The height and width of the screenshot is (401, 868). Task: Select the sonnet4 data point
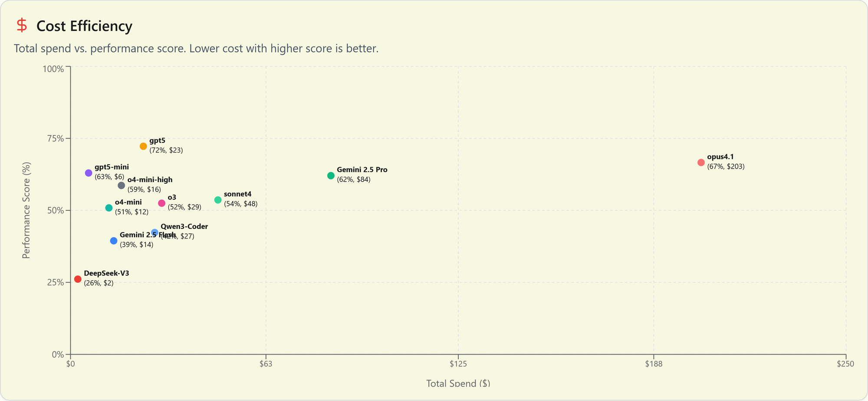click(x=218, y=200)
